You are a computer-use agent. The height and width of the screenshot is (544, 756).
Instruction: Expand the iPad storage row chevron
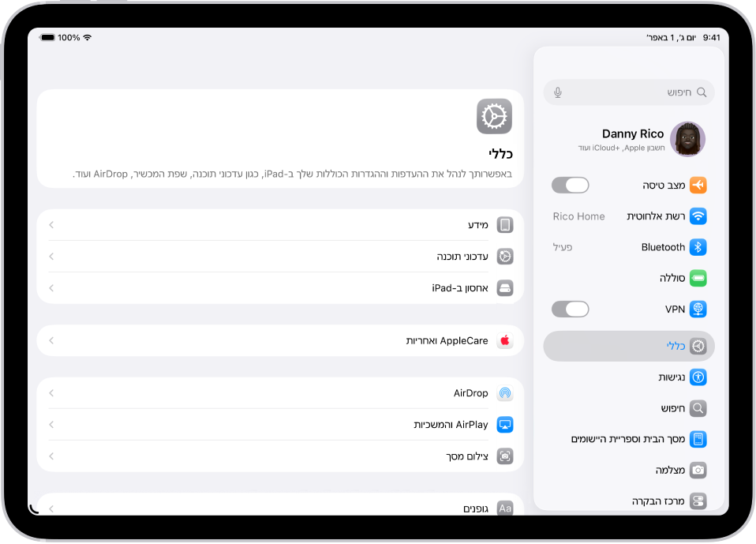click(x=51, y=288)
